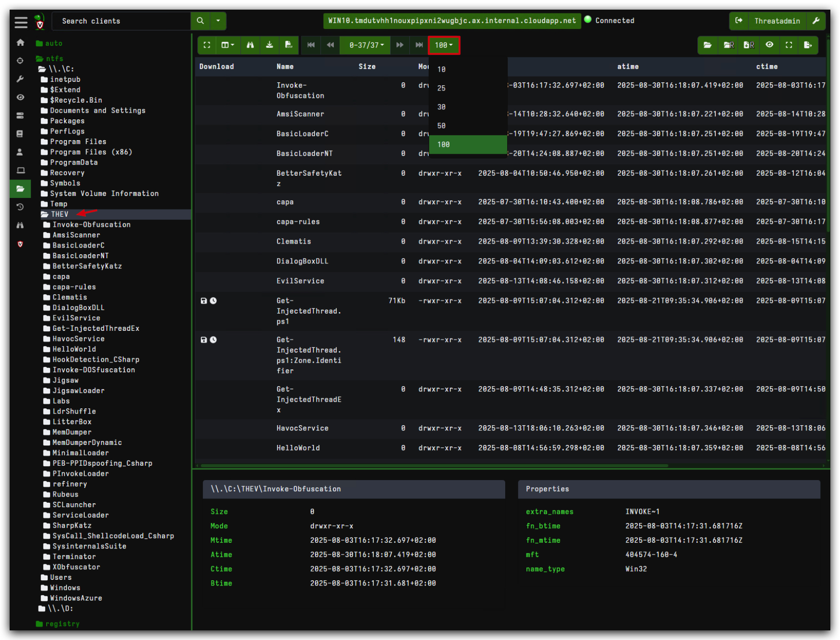The width and height of the screenshot is (840, 640).
Task: Open the sidebar laptop host information icon
Action: pyautogui.click(x=20, y=170)
